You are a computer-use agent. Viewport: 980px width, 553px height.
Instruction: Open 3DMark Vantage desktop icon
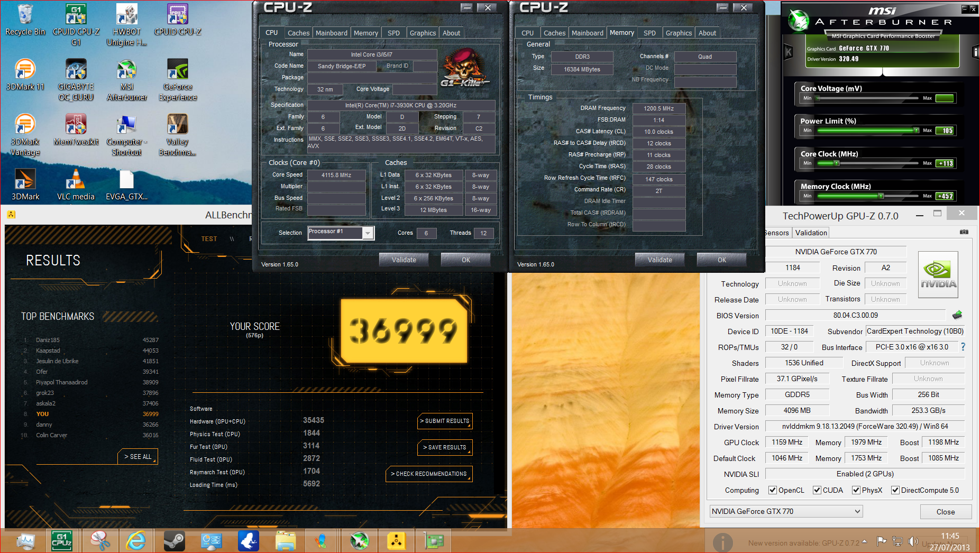pyautogui.click(x=25, y=134)
